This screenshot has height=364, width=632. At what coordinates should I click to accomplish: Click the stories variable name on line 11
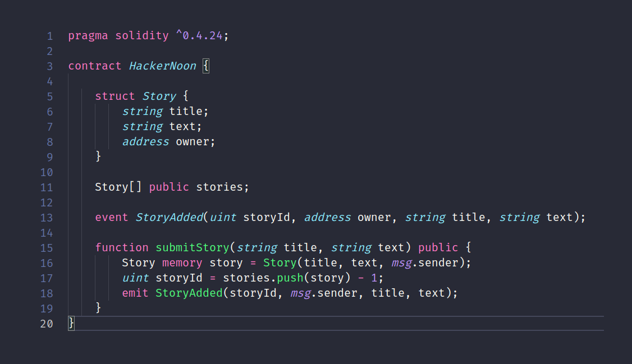[219, 187]
